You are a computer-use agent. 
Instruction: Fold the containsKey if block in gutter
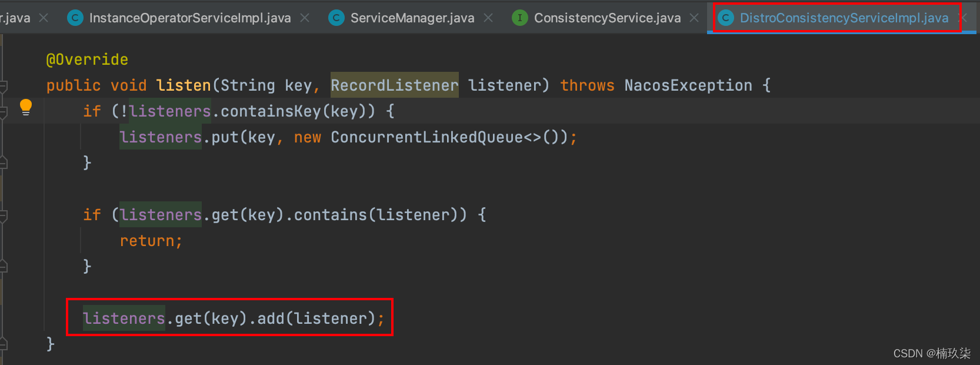[3, 112]
